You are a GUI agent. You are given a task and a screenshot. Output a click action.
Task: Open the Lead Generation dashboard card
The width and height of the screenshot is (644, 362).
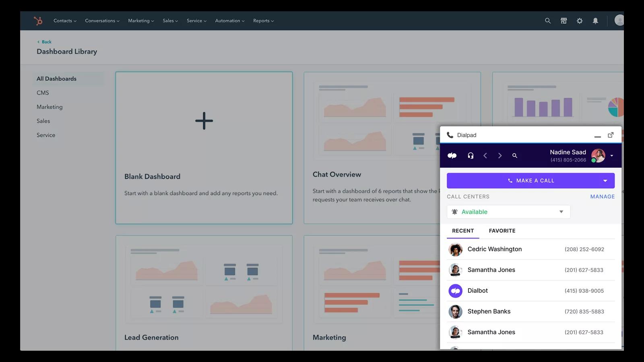pyautogui.click(x=204, y=293)
